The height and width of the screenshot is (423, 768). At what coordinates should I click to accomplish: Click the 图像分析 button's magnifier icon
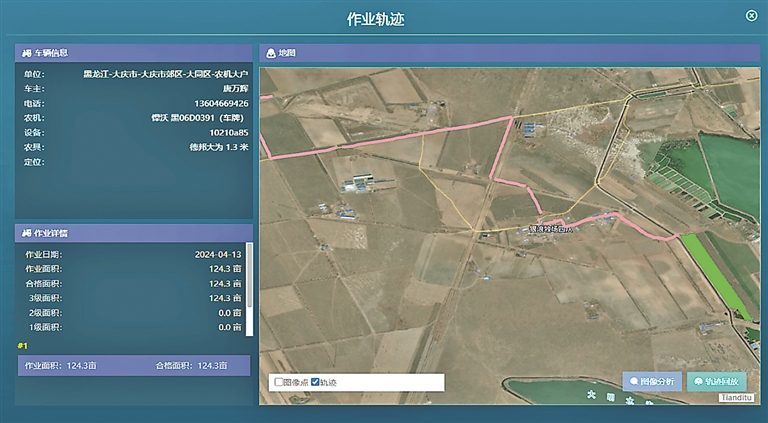coord(634,381)
